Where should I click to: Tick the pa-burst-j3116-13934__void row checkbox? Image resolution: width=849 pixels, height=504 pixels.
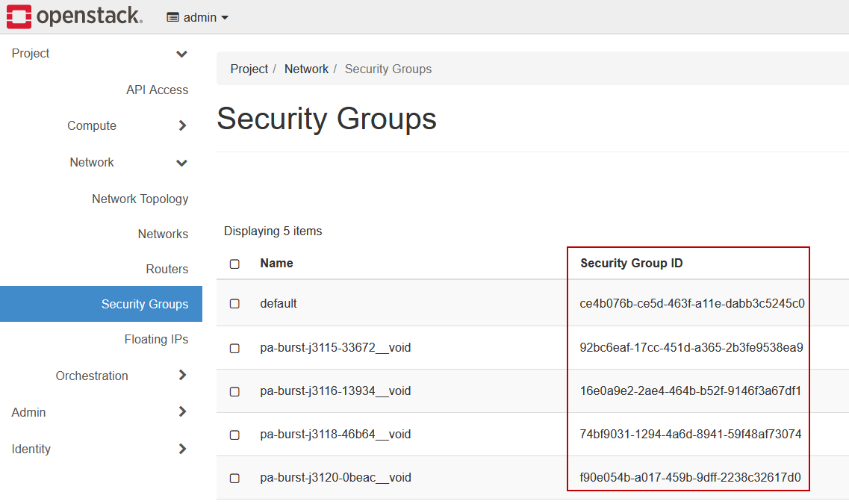[234, 391]
